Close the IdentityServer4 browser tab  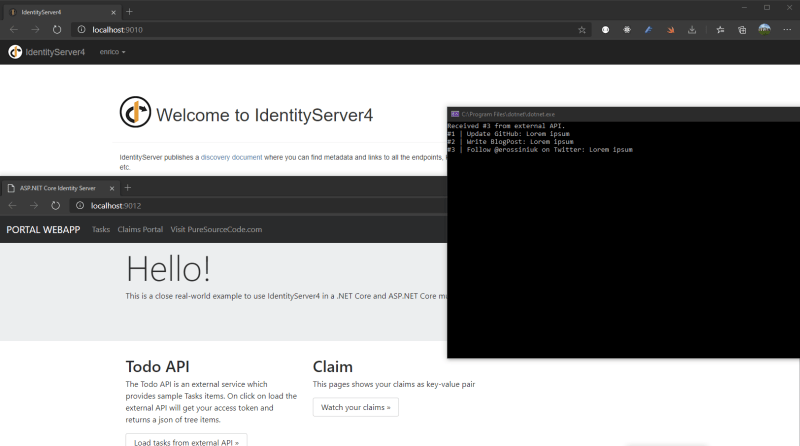pos(113,12)
